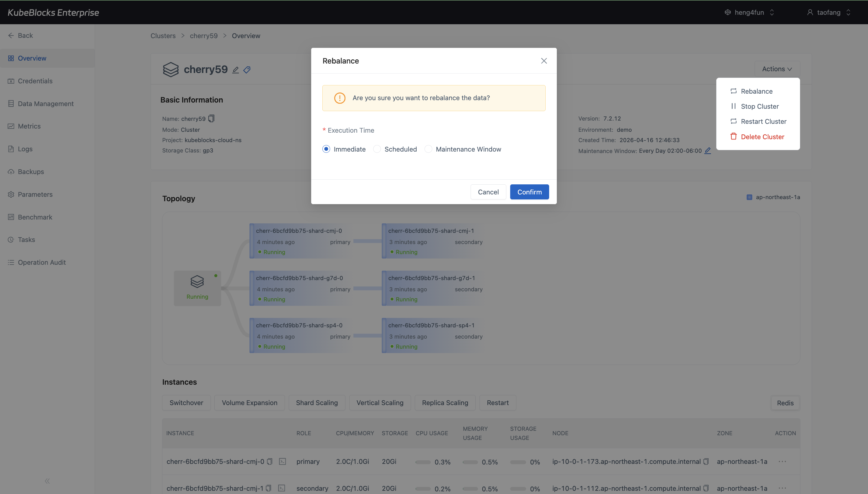Choose Delete Cluster from the actions menu
This screenshot has width=868, height=494.
(x=758, y=137)
